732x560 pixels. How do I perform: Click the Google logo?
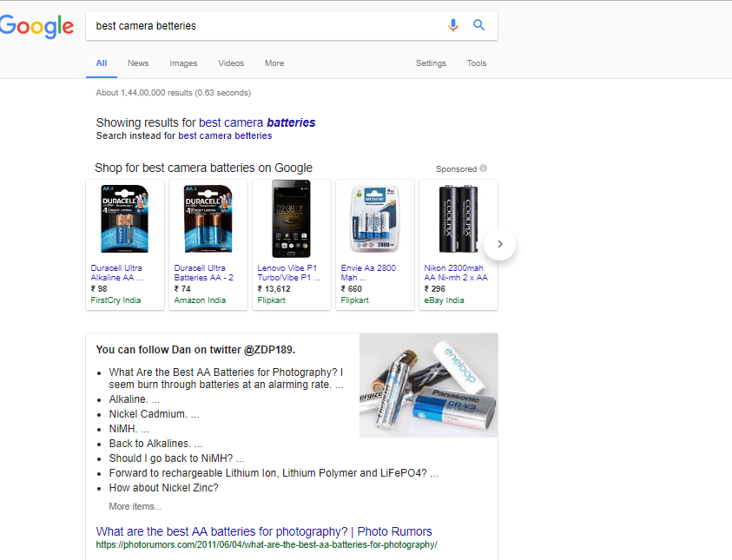[36, 26]
